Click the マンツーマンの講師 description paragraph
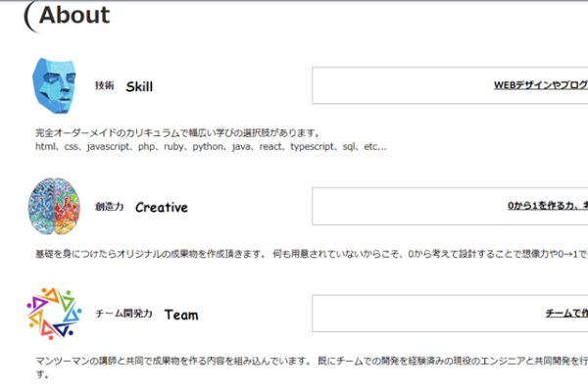 (294, 362)
